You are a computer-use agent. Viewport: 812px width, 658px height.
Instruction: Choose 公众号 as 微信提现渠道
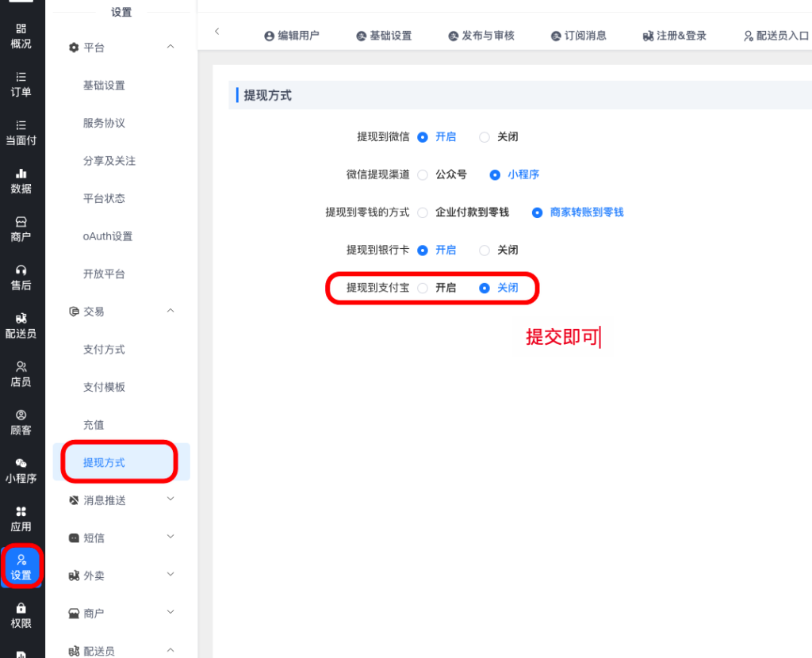pyautogui.click(x=423, y=174)
